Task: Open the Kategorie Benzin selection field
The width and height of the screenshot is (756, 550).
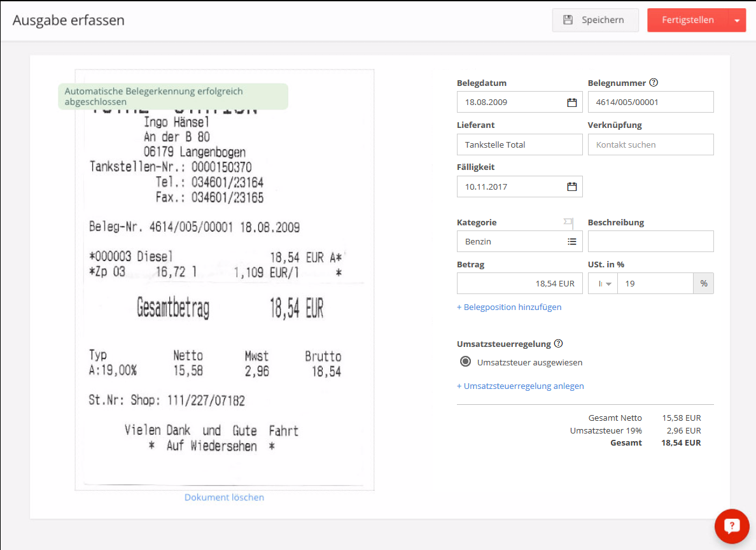Action: pos(509,242)
